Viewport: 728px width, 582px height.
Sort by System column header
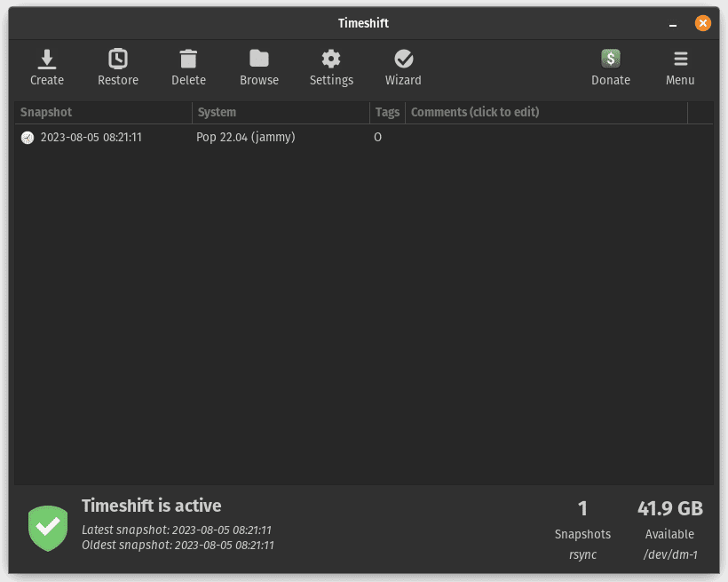pos(281,112)
